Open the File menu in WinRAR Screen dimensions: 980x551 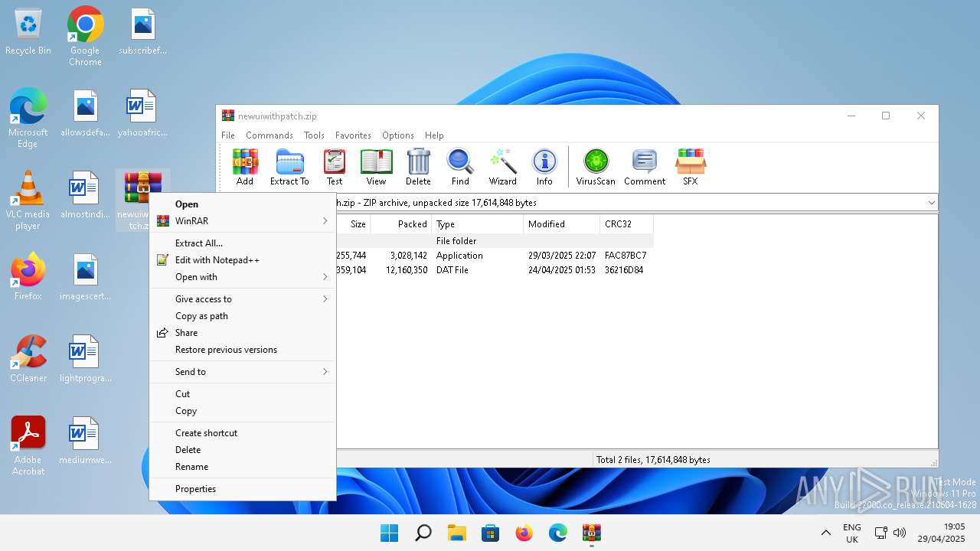[x=228, y=135]
